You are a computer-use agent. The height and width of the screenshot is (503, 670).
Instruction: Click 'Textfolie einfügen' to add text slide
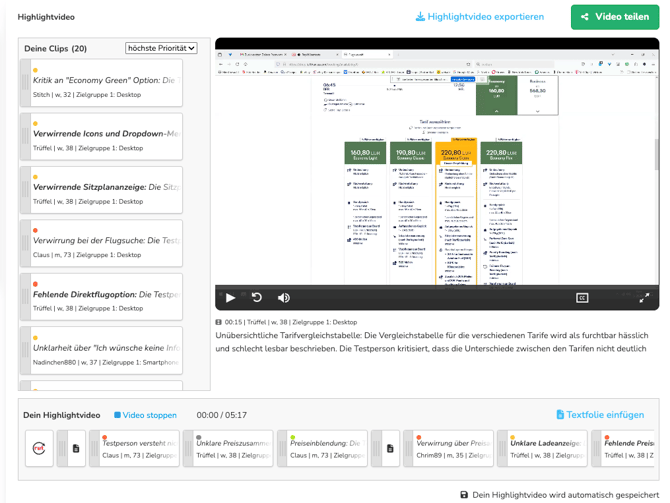point(600,415)
